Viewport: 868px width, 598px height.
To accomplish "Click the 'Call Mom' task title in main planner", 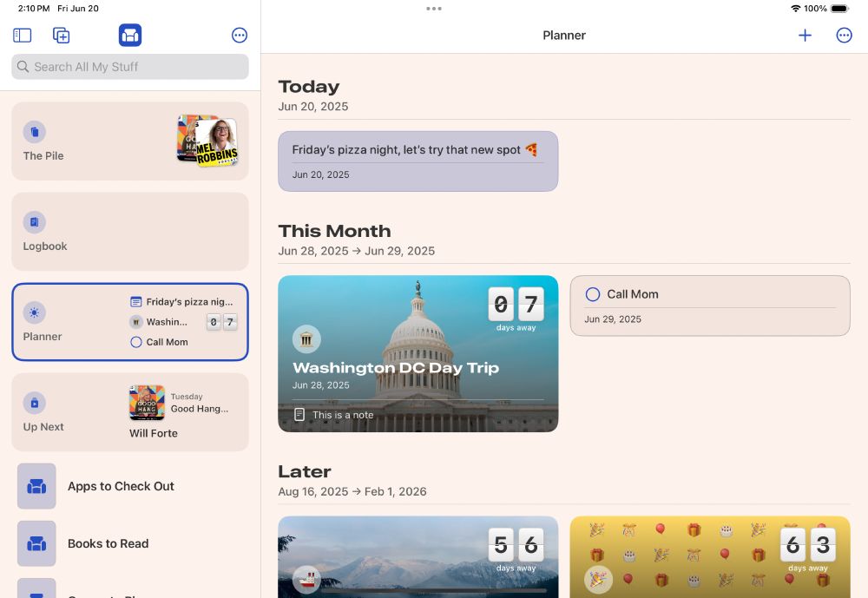I will pos(633,294).
